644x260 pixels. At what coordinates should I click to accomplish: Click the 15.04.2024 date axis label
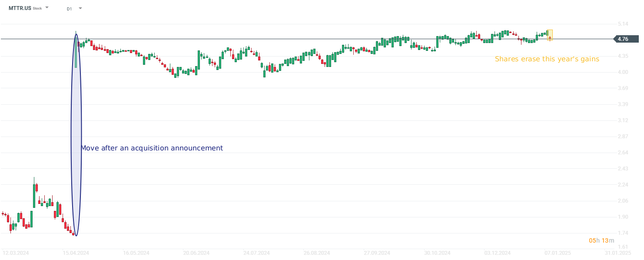click(x=76, y=253)
